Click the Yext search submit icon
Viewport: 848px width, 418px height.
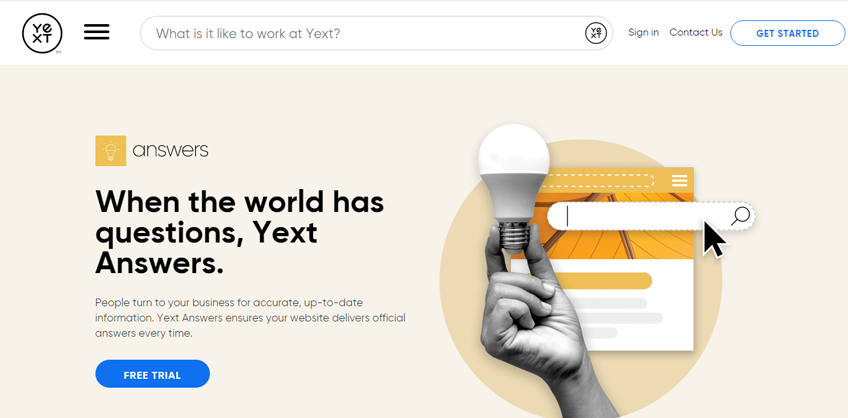[x=595, y=34]
